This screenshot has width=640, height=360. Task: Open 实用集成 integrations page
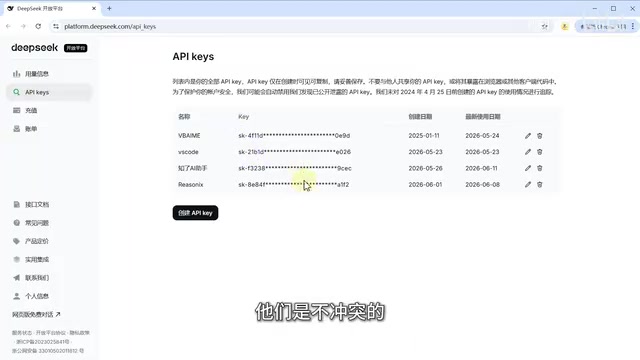[x=49, y=260]
